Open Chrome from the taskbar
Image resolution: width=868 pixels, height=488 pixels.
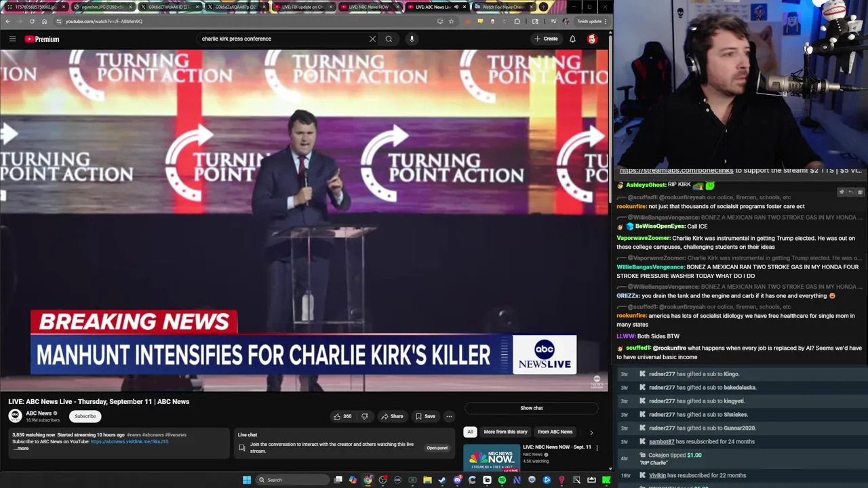coord(368,480)
